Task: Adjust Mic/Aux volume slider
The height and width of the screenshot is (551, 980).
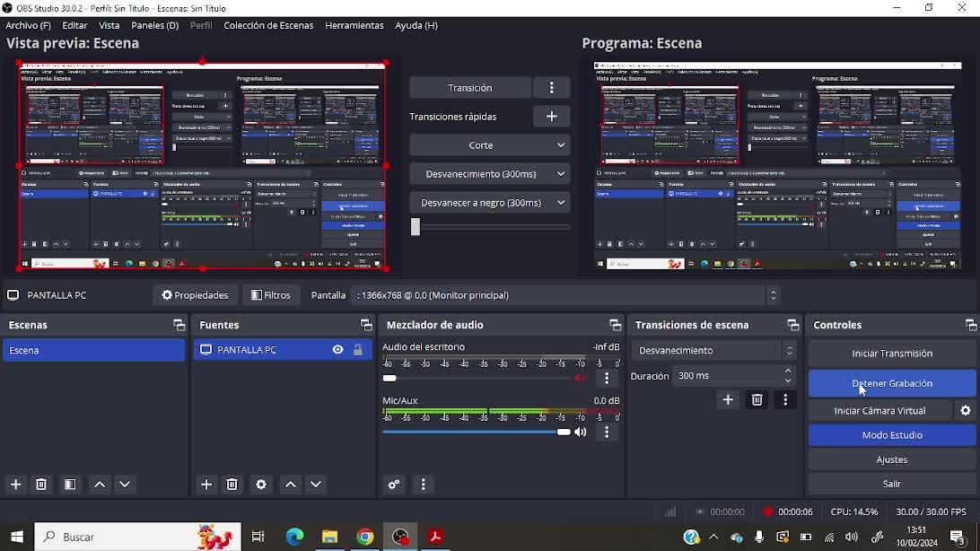Action: pyautogui.click(x=477, y=432)
